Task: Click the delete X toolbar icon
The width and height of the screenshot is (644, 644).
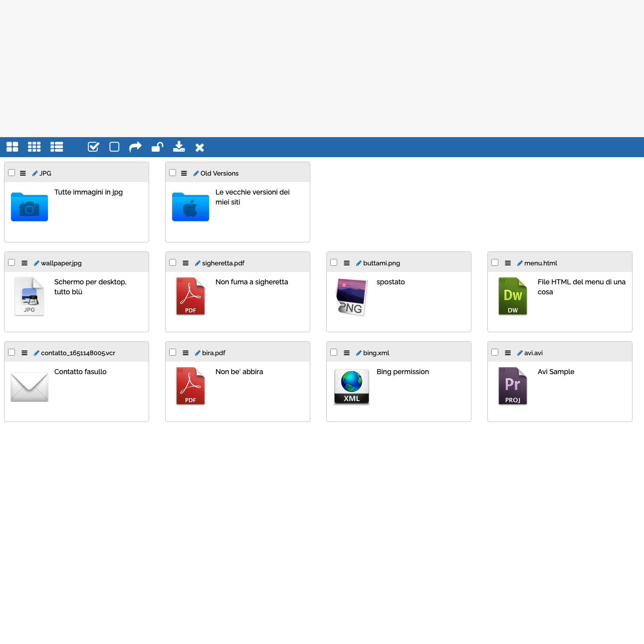Action: coord(200,147)
